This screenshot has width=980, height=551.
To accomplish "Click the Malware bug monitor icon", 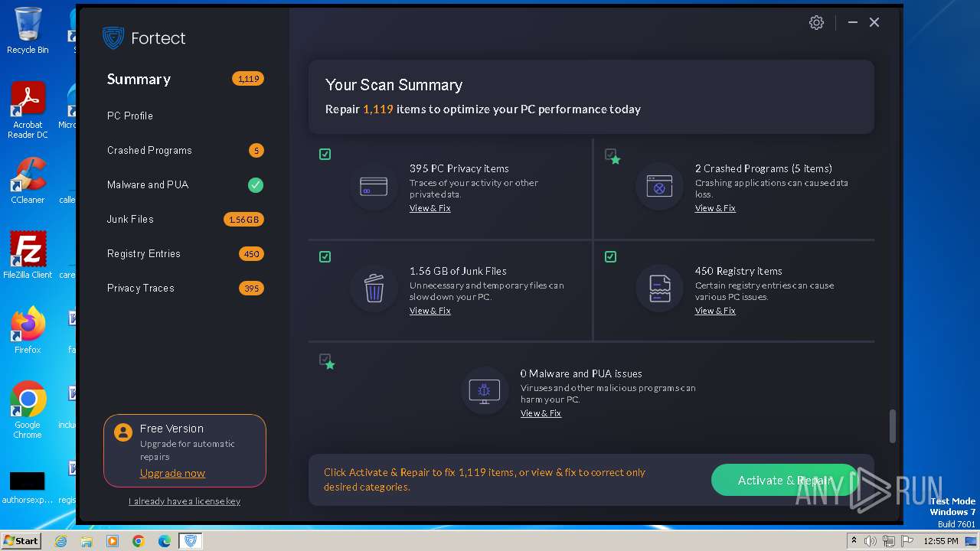I will click(x=485, y=392).
